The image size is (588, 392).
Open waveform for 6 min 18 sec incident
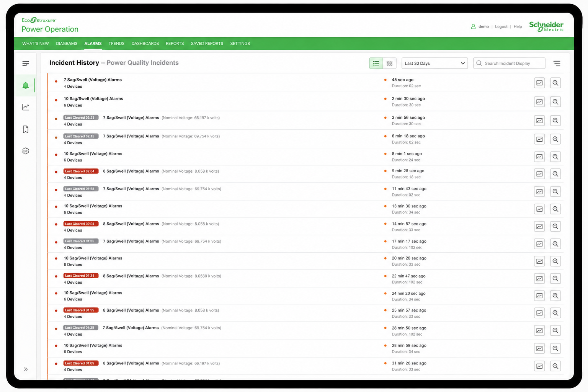(x=539, y=139)
